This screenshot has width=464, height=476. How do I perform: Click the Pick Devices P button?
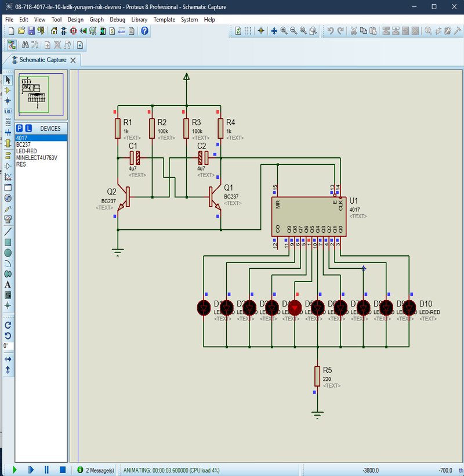click(20, 128)
